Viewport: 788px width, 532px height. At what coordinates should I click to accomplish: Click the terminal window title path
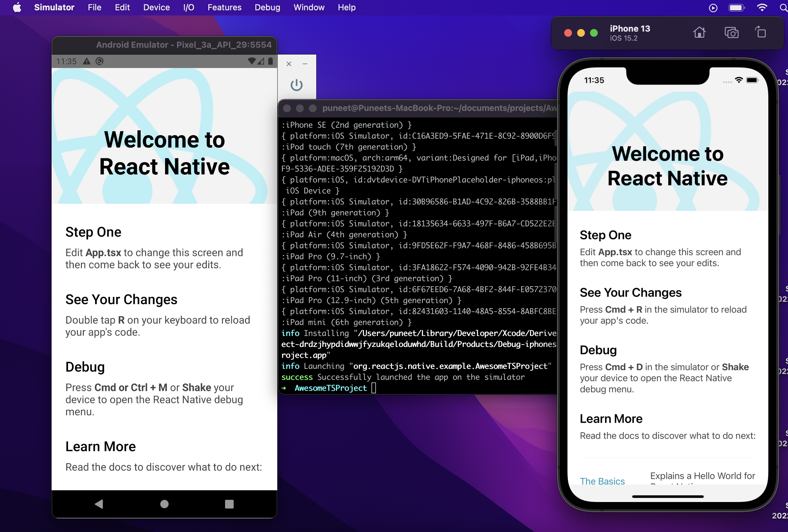pyautogui.click(x=439, y=108)
